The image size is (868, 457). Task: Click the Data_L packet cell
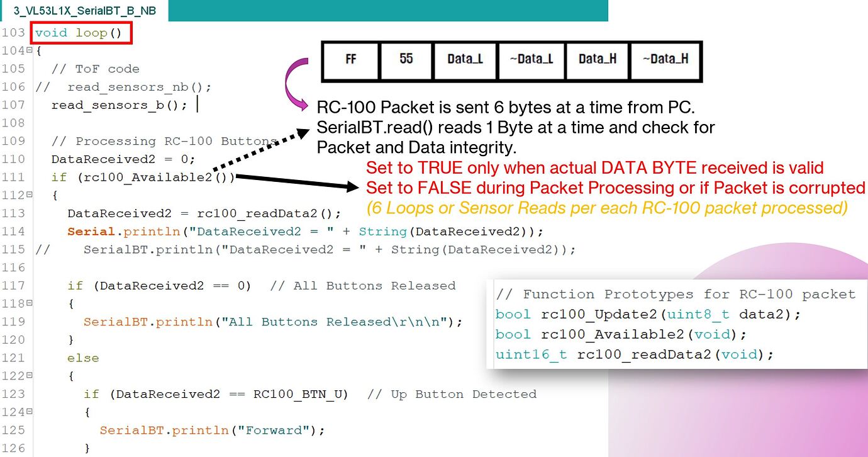pyautogui.click(x=464, y=60)
